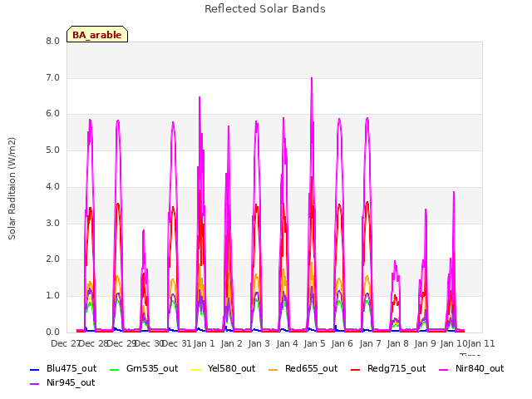Viewport: 532px width, 399px height.
Task: Click the low Nir840 peak on Dec 30
Action: [144, 231]
